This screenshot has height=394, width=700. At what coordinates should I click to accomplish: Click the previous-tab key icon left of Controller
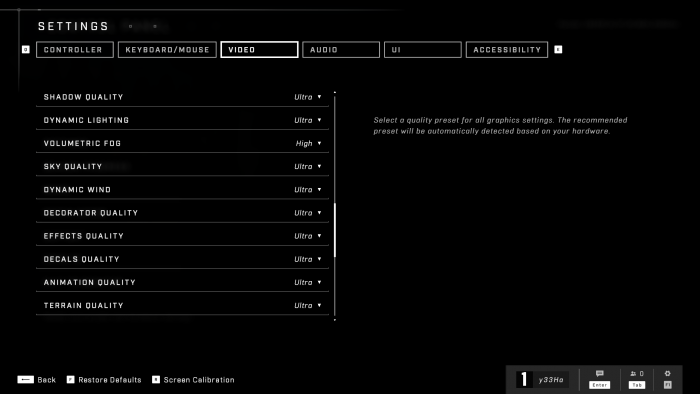pyautogui.click(x=26, y=50)
